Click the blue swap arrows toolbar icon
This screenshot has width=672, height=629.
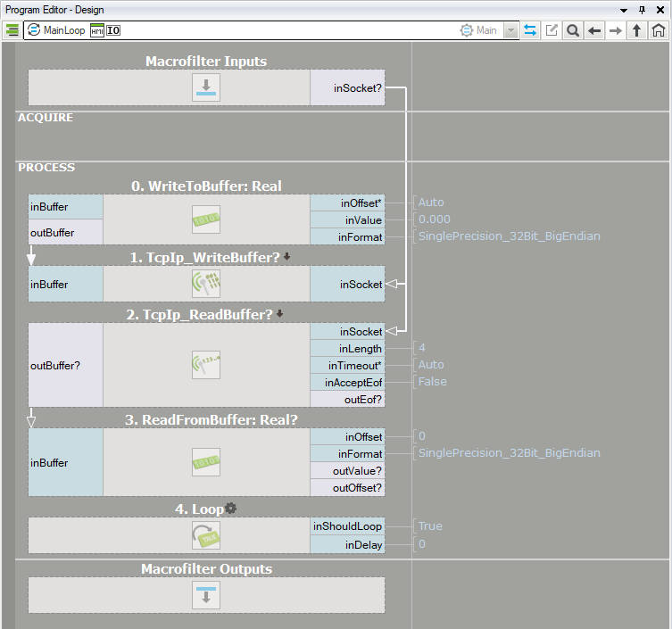(530, 30)
